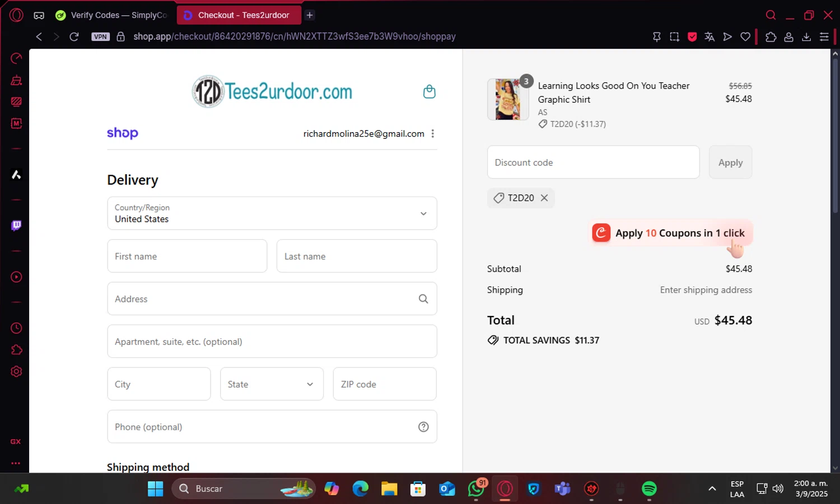Open Easy Setup sliders icon
The height and width of the screenshot is (504, 840).
(824, 36)
